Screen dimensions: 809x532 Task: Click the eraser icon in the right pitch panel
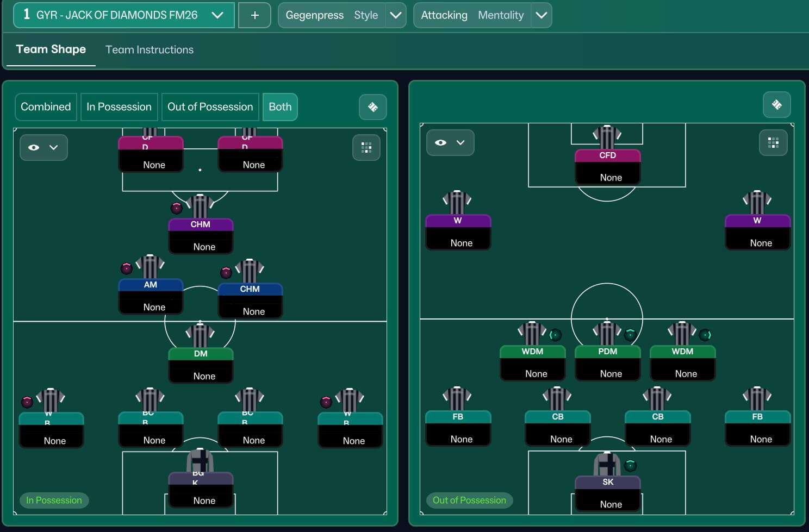[x=776, y=105]
